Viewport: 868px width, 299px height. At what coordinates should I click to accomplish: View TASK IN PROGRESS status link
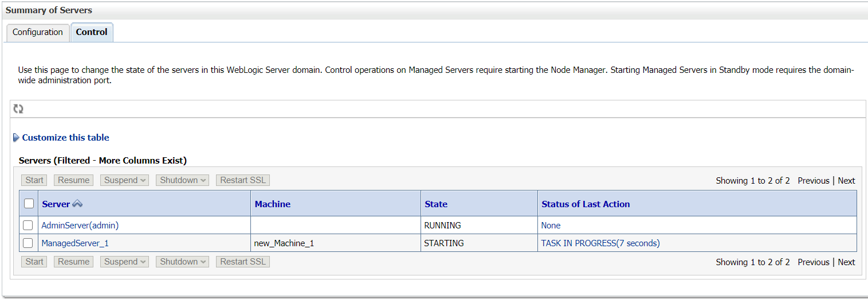click(600, 243)
